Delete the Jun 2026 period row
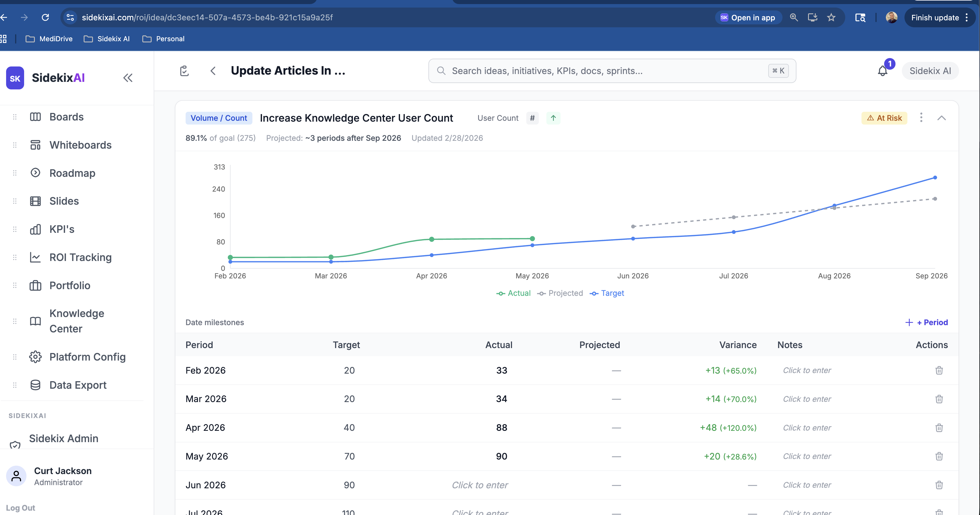Screen dimensions: 980x515 (939, 485)
